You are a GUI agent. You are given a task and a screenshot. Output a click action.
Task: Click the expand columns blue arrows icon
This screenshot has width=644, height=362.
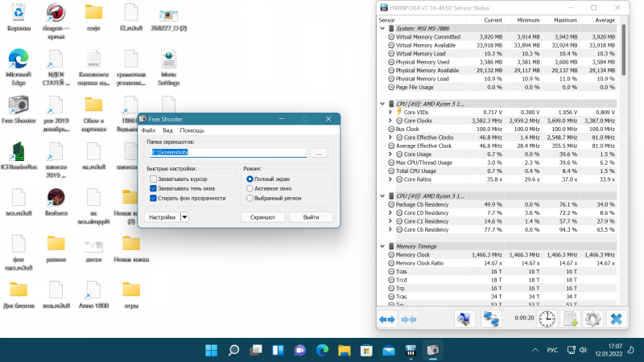pos(387,319)
